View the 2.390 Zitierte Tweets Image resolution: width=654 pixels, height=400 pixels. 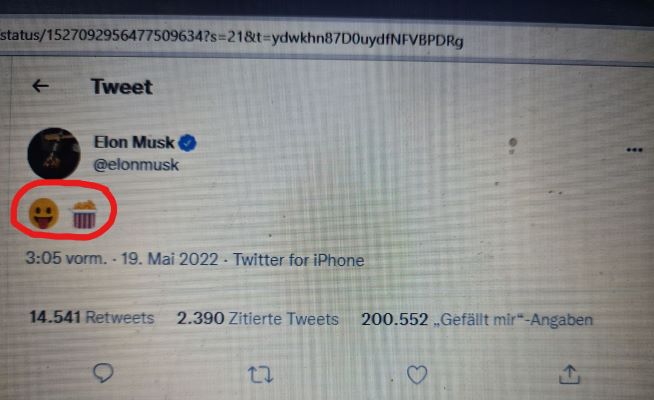(x=257, y=319)
